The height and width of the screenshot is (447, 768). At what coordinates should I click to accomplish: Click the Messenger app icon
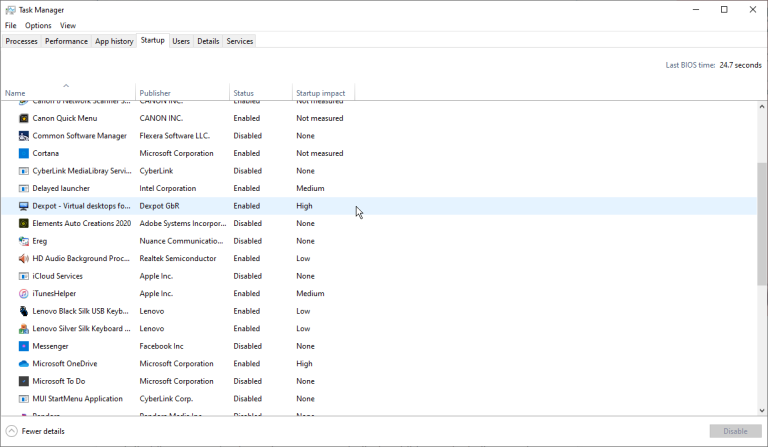[x=24, y=346]
